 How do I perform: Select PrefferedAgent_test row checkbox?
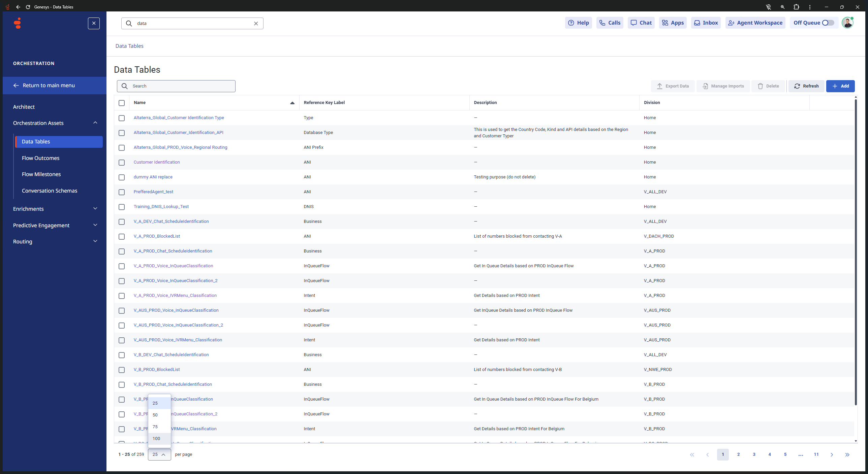[122, 192]
